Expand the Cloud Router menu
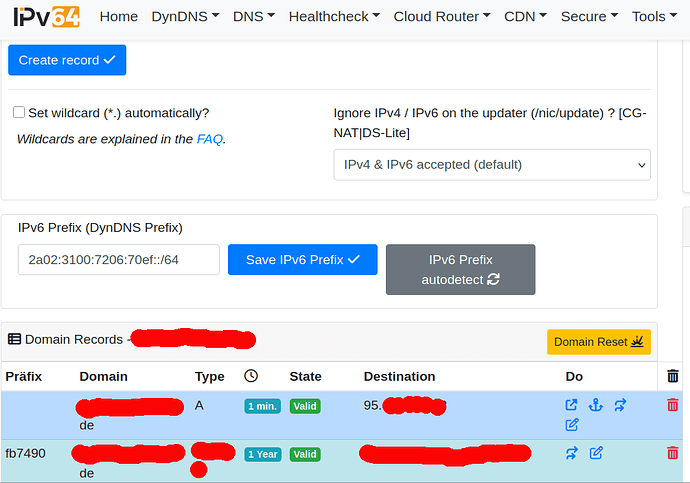Image resolution: width=690 pixels, height=483 pixels. 441,17
